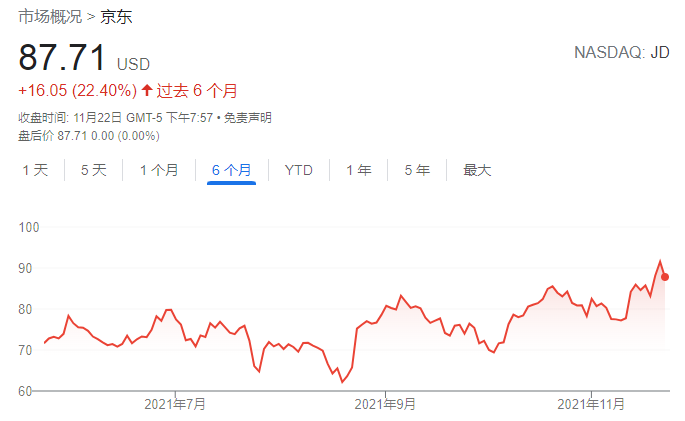Click the 2021年9月 axis label
Viewport: 685px width, 421px height.
(x=385, y=404)
